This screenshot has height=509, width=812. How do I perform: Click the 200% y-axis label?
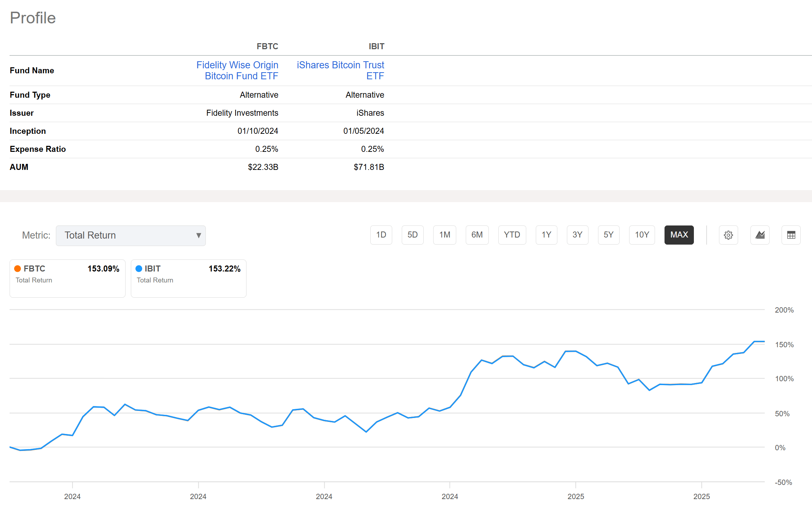[x=784, y=310]
